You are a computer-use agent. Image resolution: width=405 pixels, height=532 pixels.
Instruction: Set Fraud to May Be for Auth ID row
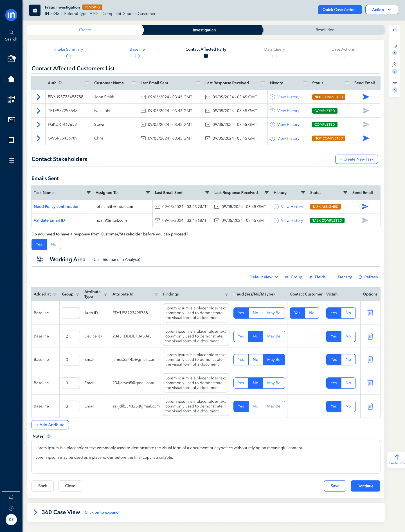pos(274,313)
